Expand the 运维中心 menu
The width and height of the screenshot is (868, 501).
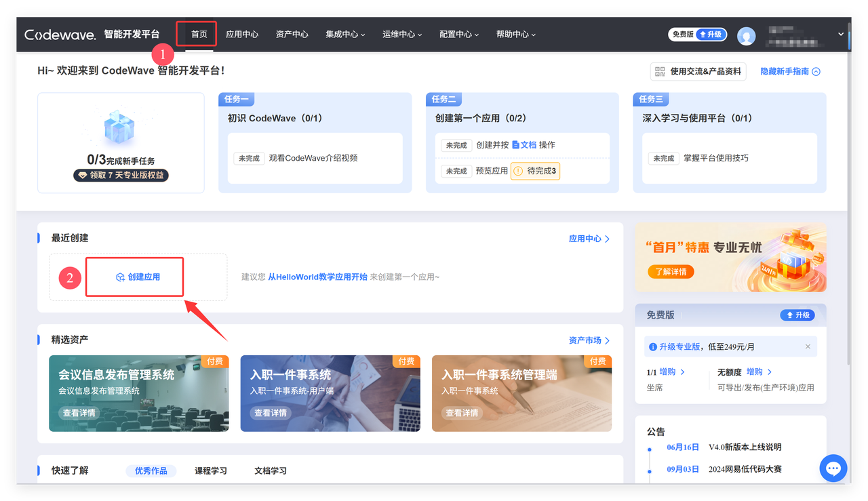tap(402, 35)
